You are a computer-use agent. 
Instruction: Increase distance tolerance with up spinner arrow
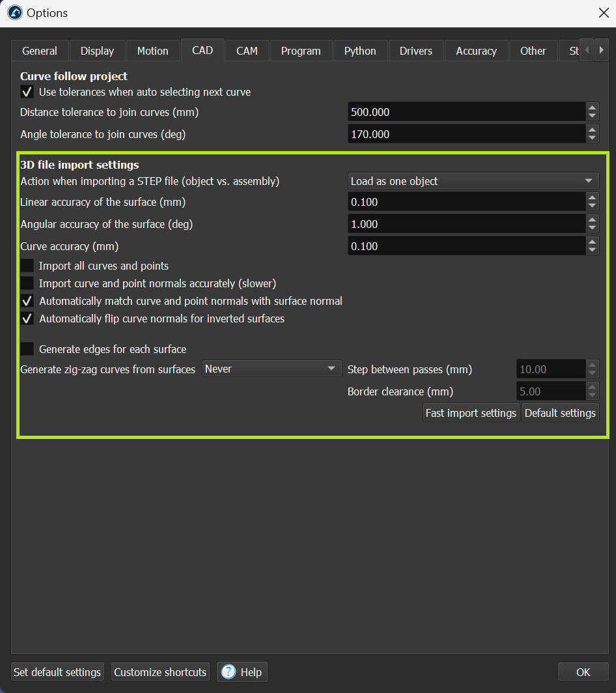[x=592, y=108]
